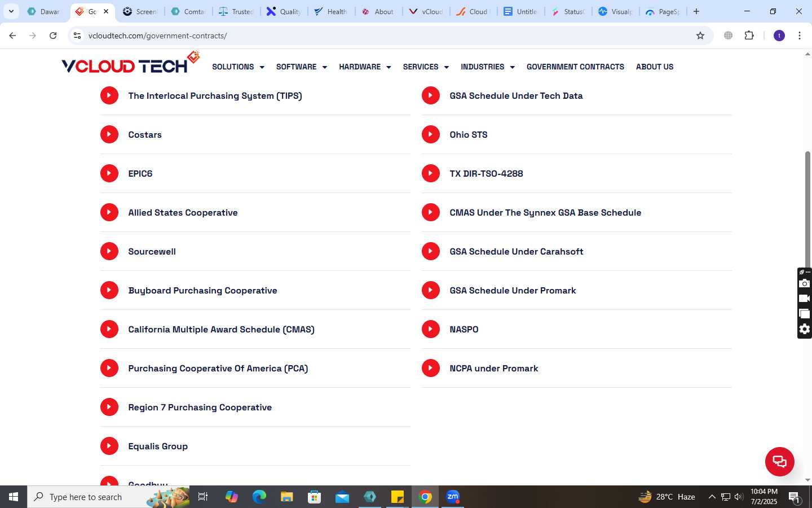This screenshot has width=812, height=508.
Task: Click the Windows taskbar search box
Action: [x=108, y=497]
